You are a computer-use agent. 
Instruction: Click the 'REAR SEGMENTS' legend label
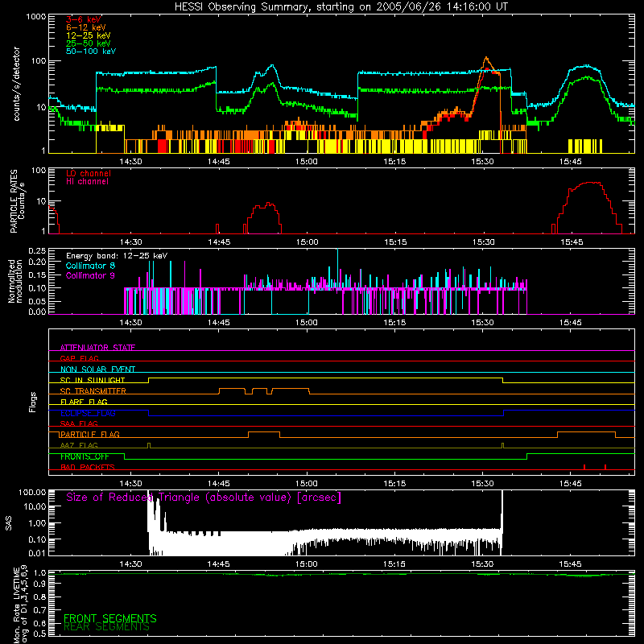(x=106, y=627)
